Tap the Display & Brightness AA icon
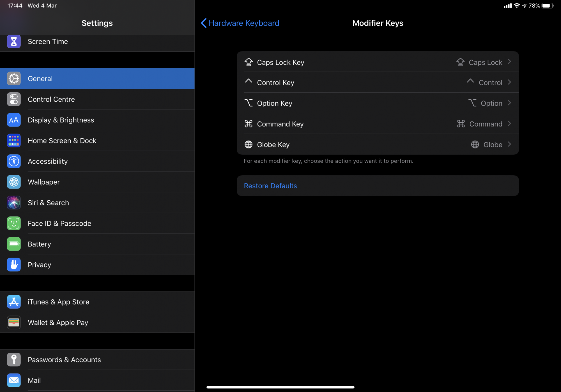 pos(14,120)
